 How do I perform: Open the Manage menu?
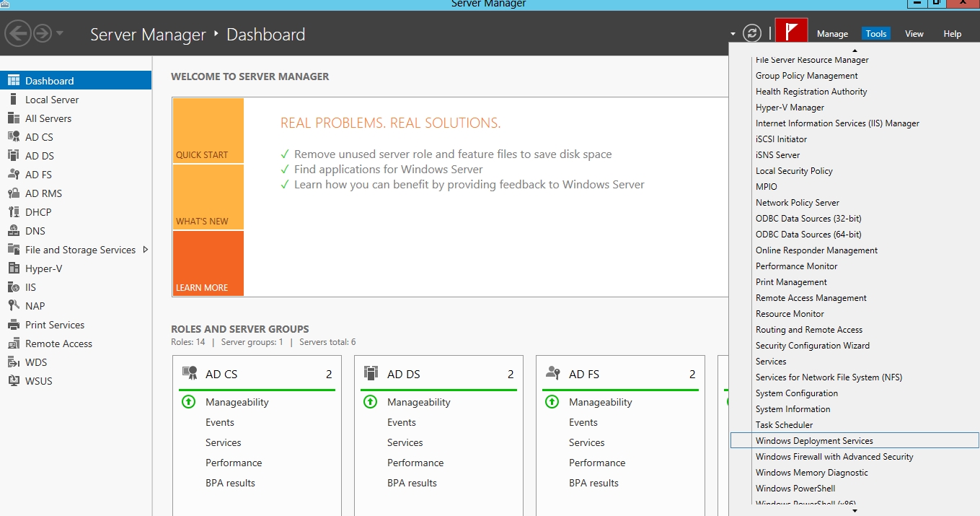pos(832,34)
